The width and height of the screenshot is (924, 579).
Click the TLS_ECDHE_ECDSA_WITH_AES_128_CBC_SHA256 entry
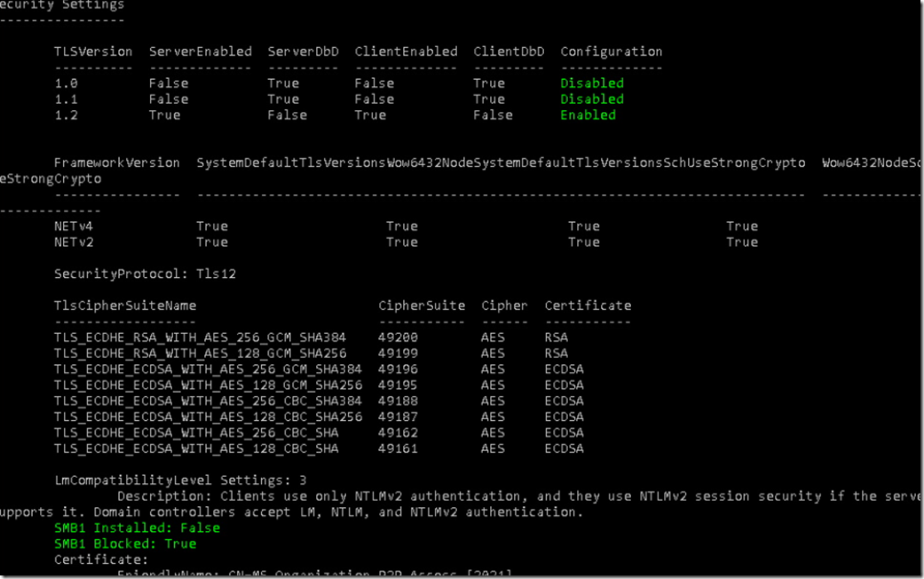[208, 416]
